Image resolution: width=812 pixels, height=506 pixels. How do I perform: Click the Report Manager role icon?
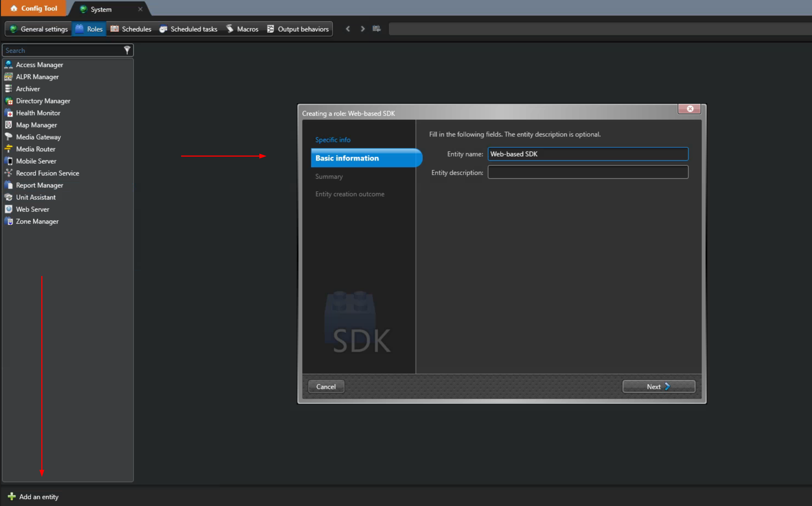pos(9,185)
